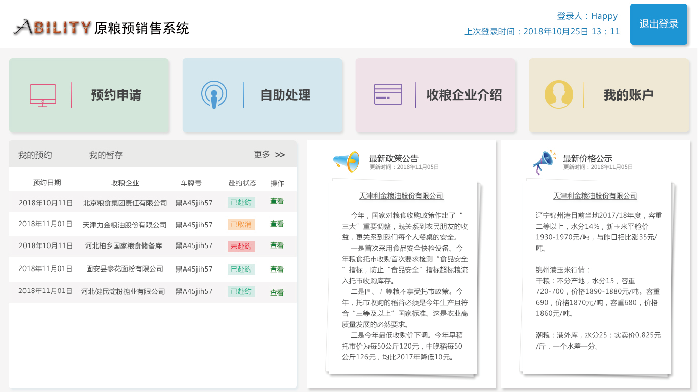This screenshot has width=698, height=392.
Task: Click the 最新价格公示 heading
Action: click(x=587, y=158)
